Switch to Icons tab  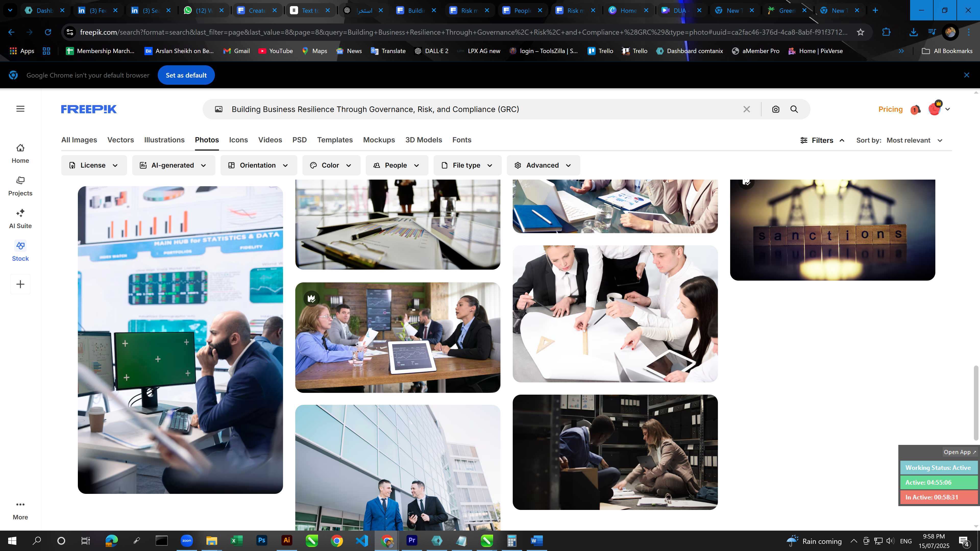tap(239, 140)
